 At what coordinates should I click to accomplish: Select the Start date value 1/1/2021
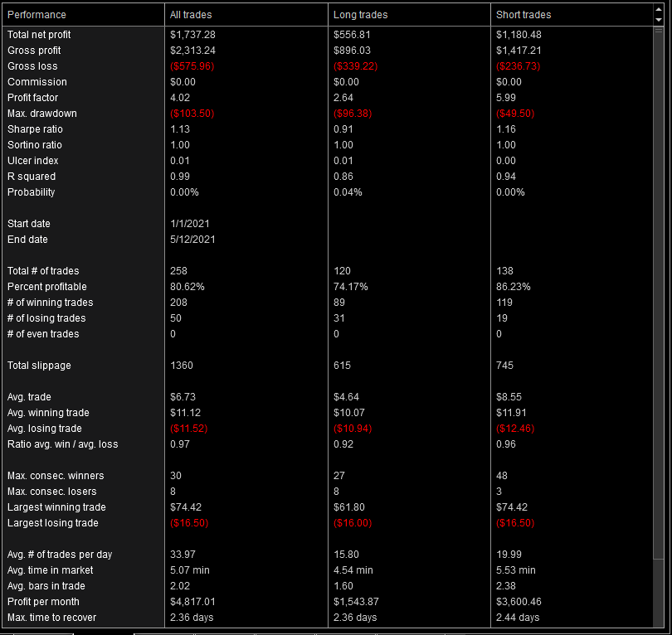coord(188,224)
